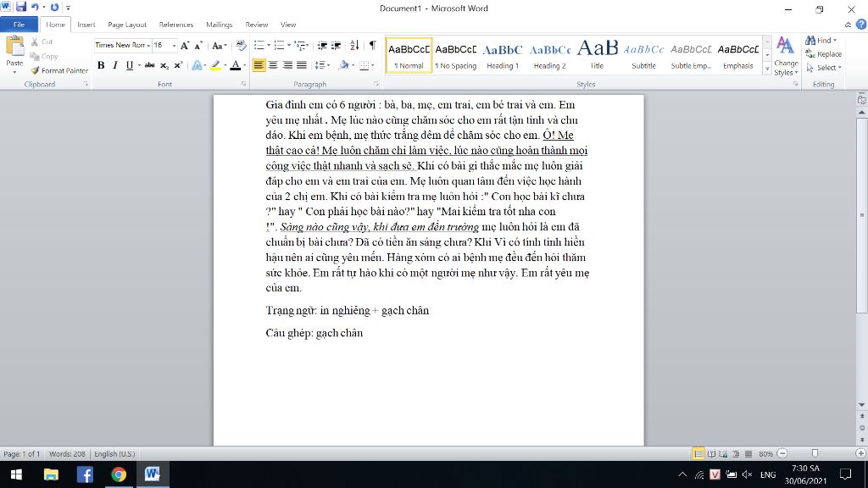868x488 pixels.
Task: Click the vertical scrollbar thumb
Action: (x=861, y=215)
